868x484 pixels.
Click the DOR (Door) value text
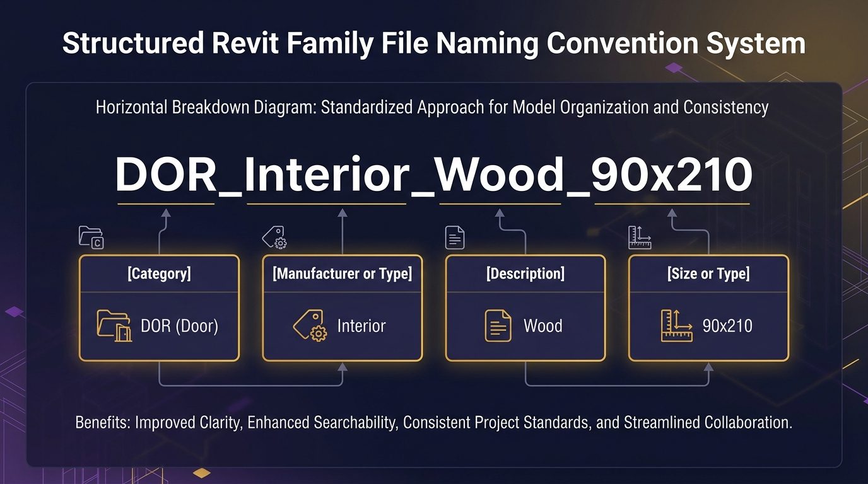(x=179, y=326)
